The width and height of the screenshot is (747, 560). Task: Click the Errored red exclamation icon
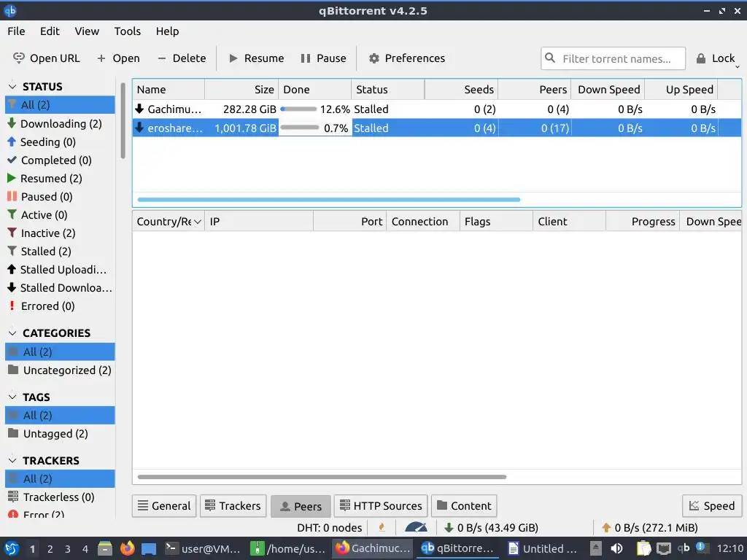pyautogui.click(x=12, y=306)
